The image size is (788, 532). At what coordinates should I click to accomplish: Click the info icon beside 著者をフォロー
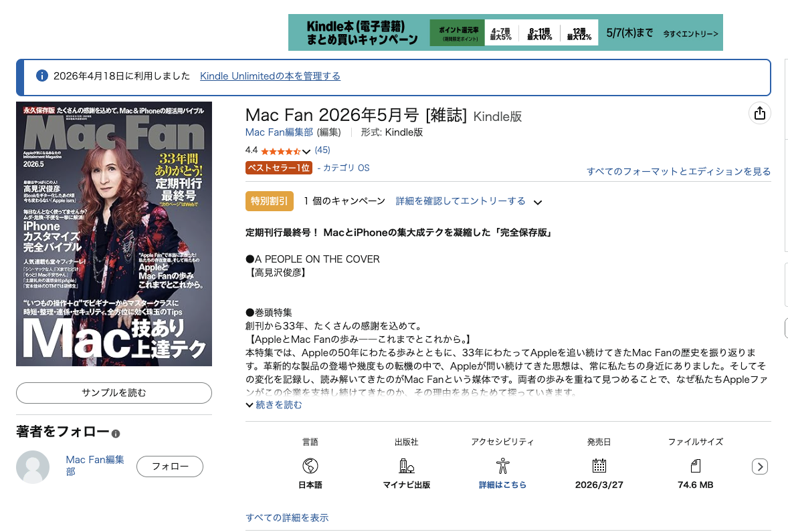(x=116, y=434)
